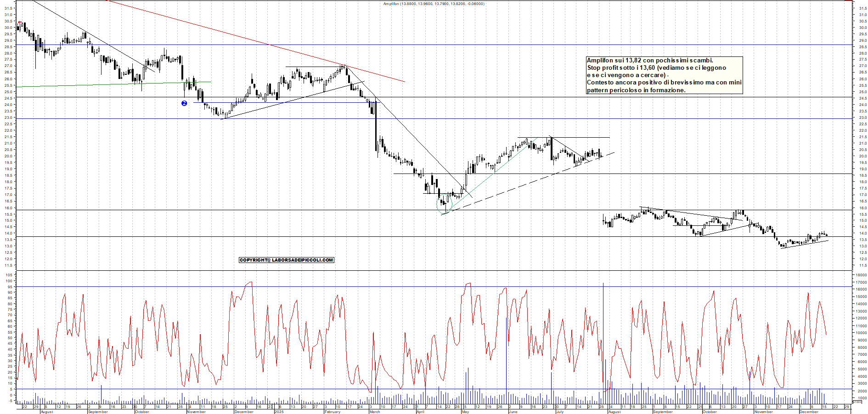Select April on the date axis
This screenshot has width=868, height=414.
pos(420,412)
